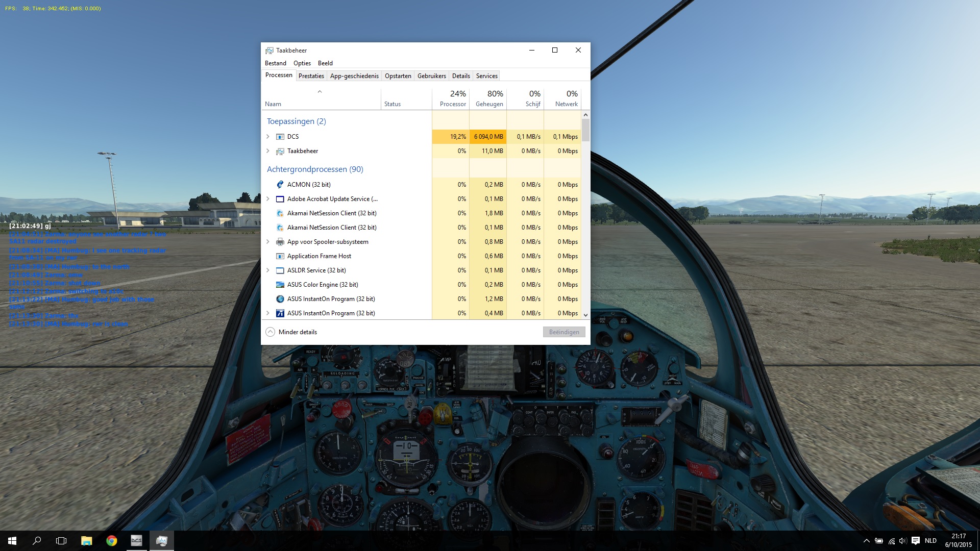Viewport: 980px width, 551px height.
Task: Open the Action Center notifications icon
Action: (916, 541)
